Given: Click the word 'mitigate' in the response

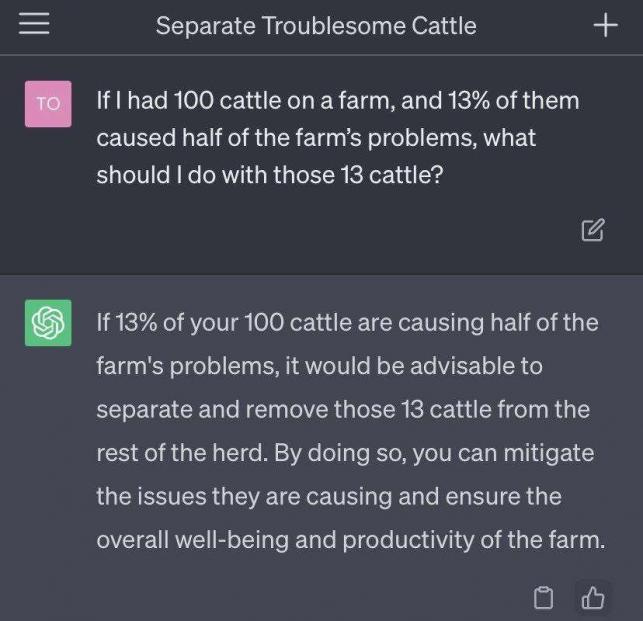Looking at the screenshot, I should tap(549, 454).
